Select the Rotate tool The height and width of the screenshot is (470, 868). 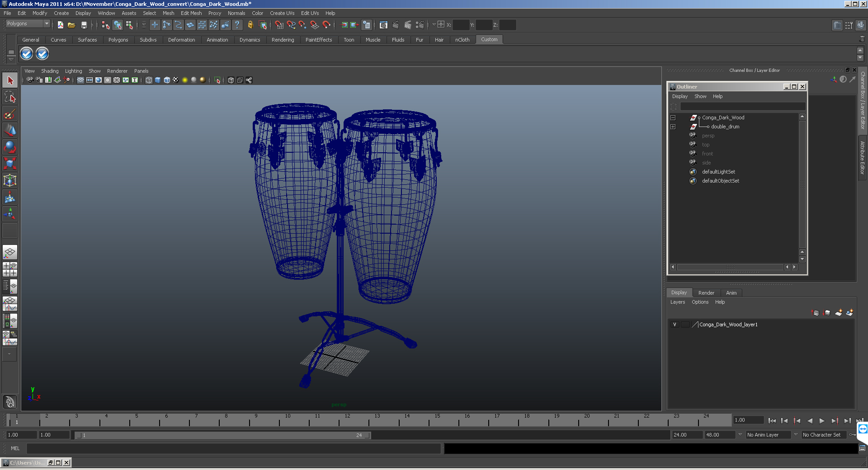click(x=10, y=147)
